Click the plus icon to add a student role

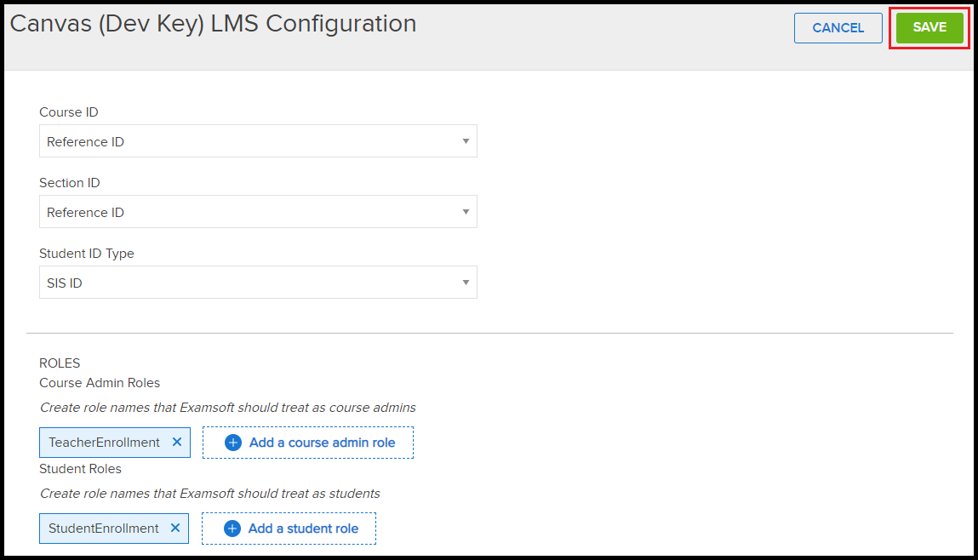tap(231, 528)
